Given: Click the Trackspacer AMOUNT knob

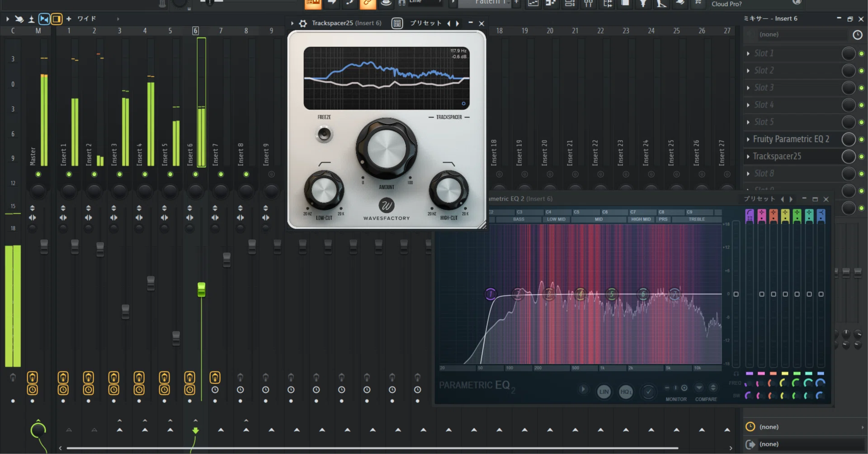Looking at the screenshot, I should (x=387, y=148).
